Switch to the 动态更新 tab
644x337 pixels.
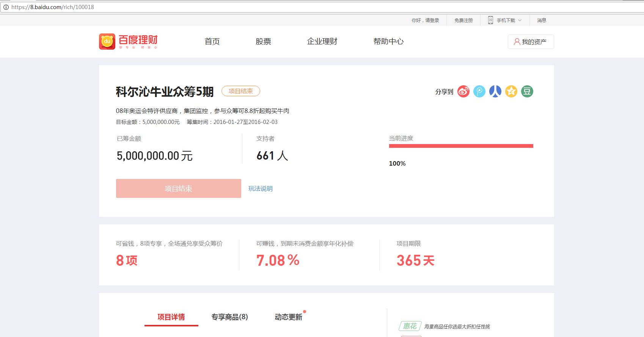tap(289, 317)
